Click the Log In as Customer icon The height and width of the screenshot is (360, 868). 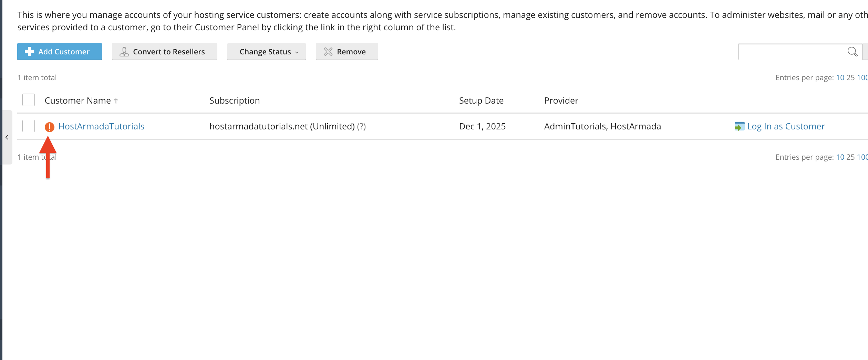pyautogui.click(x=739, y=127)
